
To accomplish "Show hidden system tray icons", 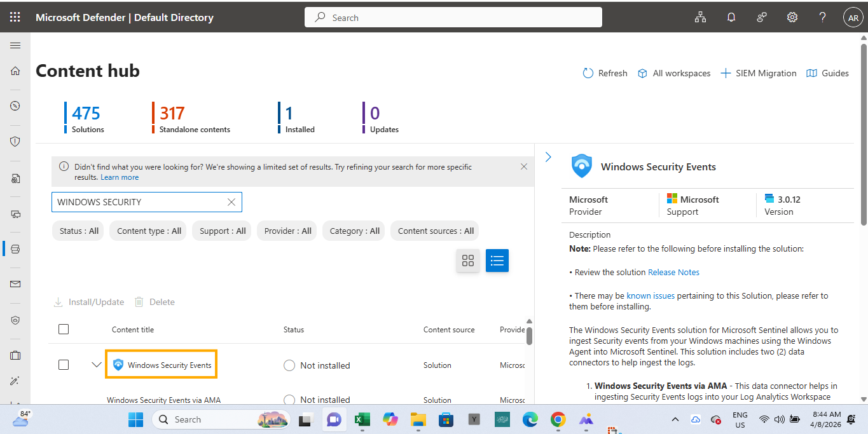I will point(675,419).
